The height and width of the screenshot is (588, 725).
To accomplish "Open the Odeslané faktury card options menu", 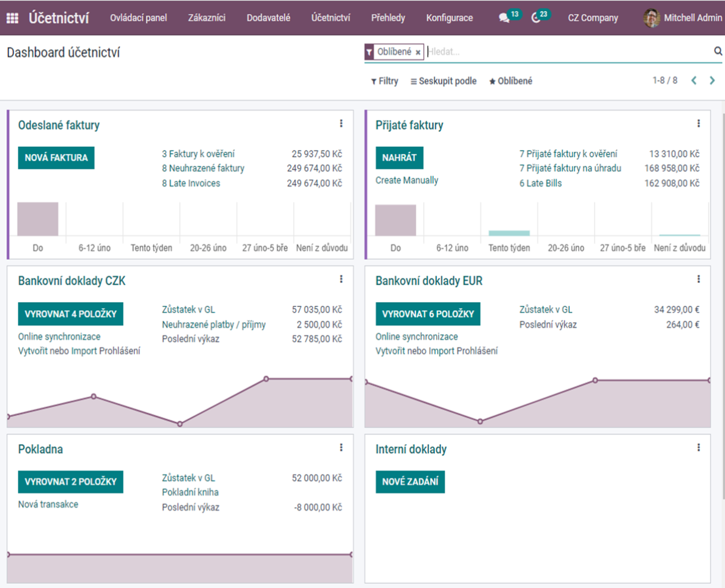I will (x=341, y=124).
